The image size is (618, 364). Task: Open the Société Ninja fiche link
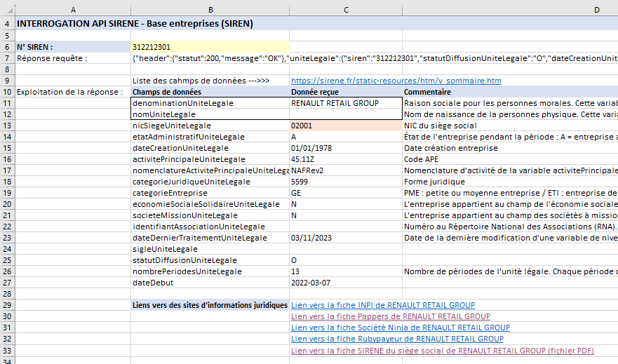(401, 328)
